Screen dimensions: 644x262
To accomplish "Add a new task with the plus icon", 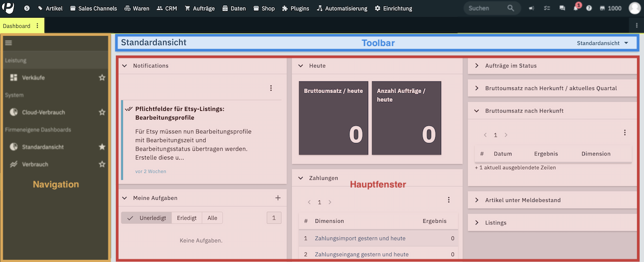I will pos(278,198).
